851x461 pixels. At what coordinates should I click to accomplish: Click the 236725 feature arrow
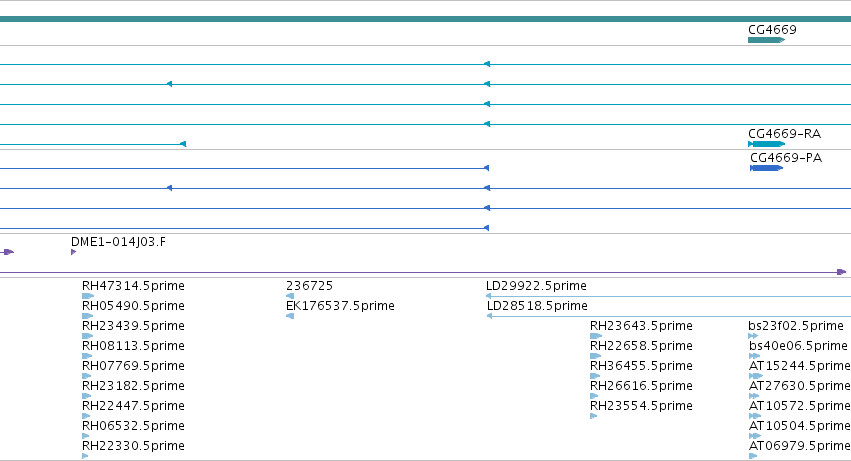[x=290, y=296]
